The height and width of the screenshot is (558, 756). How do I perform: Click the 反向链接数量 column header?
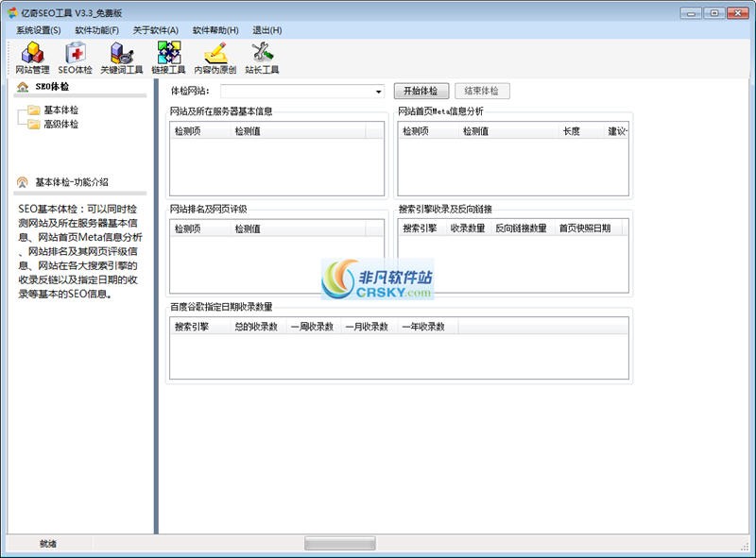522,228
